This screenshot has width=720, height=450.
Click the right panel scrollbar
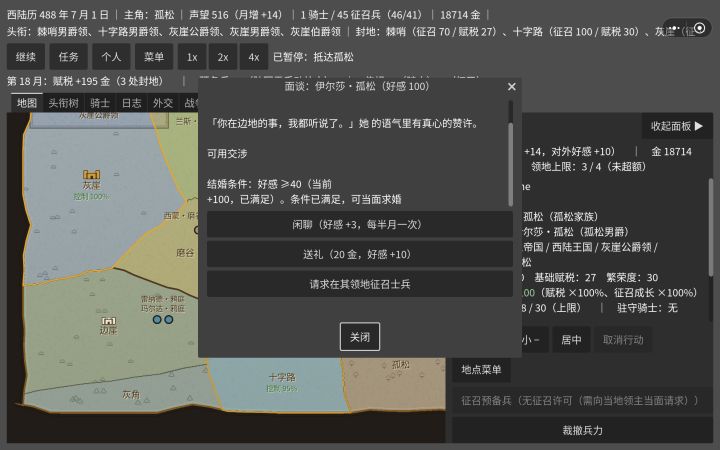coord(710,227)
